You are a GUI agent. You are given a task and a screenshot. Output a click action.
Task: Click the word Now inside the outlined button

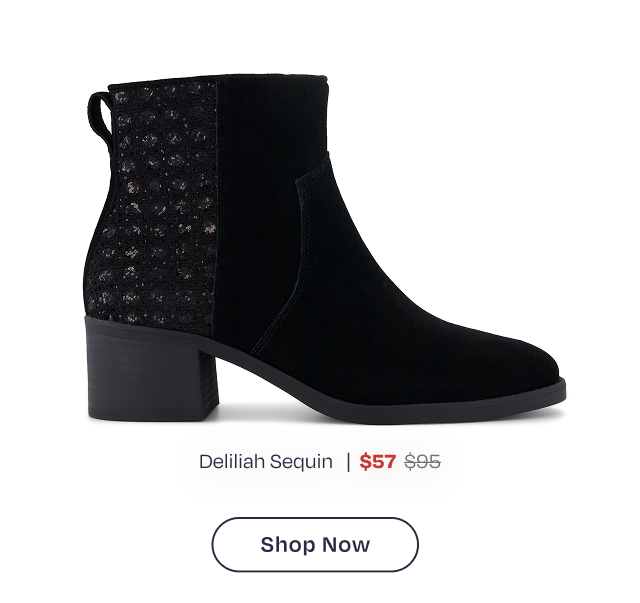[x=346, y=545]
